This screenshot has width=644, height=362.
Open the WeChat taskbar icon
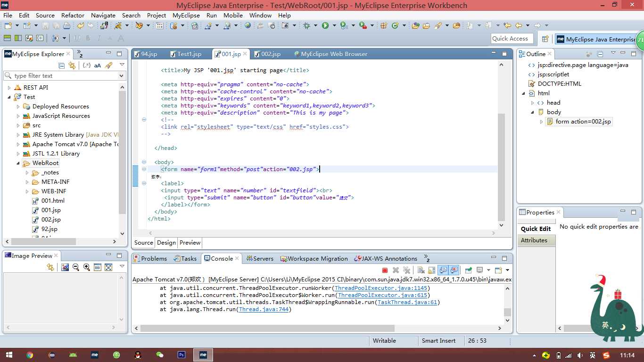click(160, 354)
